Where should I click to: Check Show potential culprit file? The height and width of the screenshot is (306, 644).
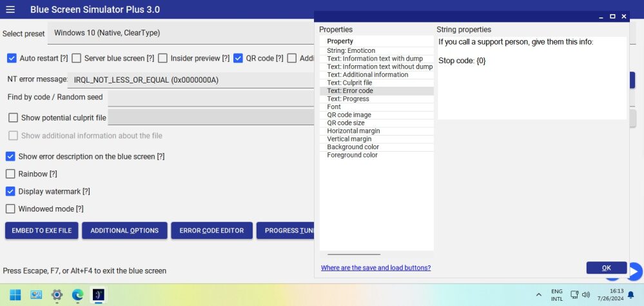[13, 117]
